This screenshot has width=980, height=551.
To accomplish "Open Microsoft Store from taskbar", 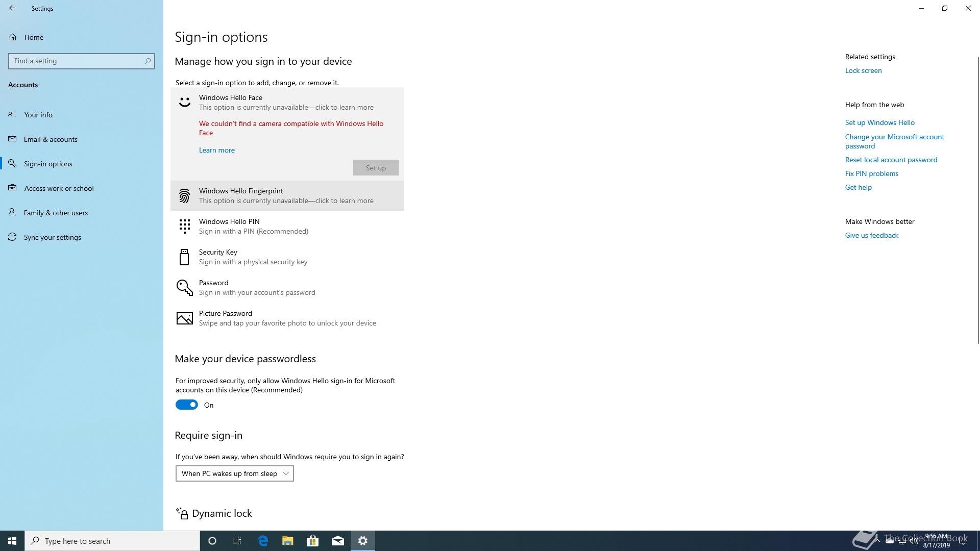I will (312, 541).
